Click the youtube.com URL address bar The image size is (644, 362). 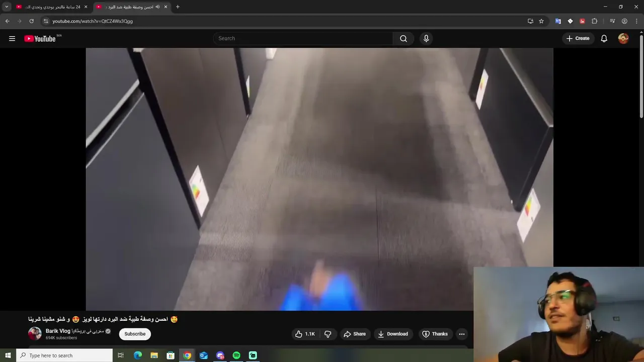coord(93,21)
